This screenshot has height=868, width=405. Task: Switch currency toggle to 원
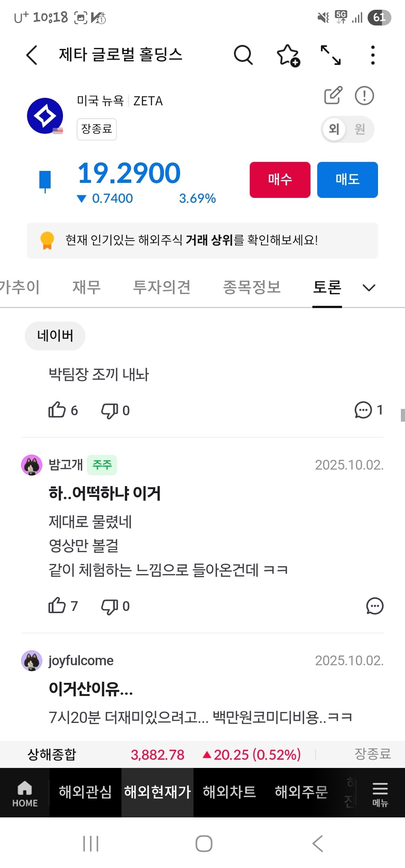pyautogui.click(x=360, y=129)
